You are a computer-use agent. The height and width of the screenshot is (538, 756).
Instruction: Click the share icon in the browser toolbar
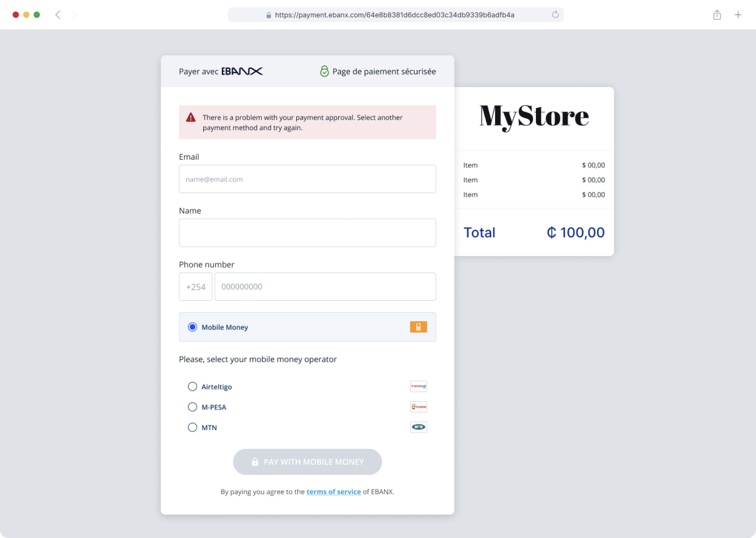[x=717, y=14]
